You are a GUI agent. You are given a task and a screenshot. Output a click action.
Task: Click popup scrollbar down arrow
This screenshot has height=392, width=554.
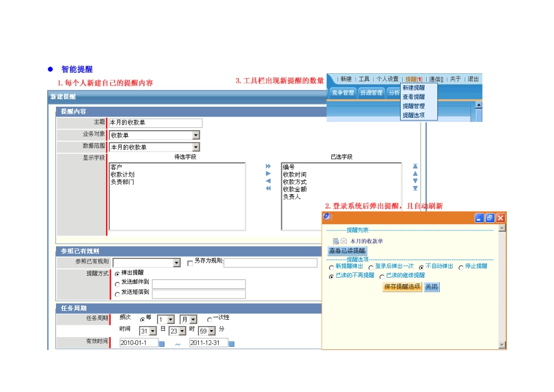502,345
